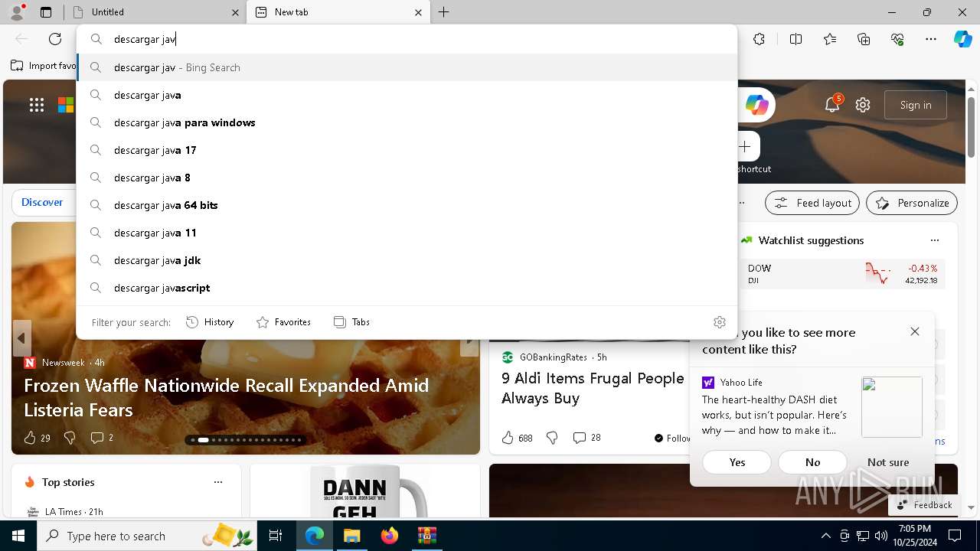The image size is (980, 551).
Task: Show previous carousel story arrow
Action: [21, 337]
